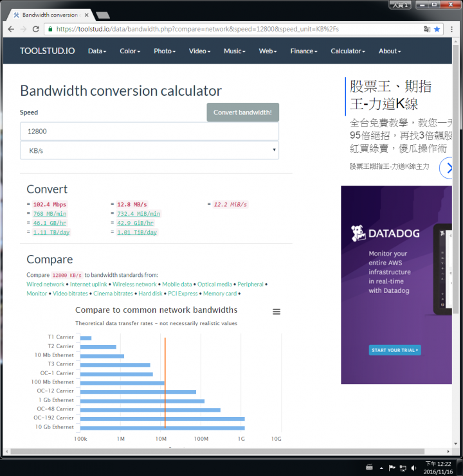Image resolution: width=463 pixels, height=476 pixels.
Task: Click the T1 Carrier chart bar
Action: pyautogui.click(x=86, y=338)
